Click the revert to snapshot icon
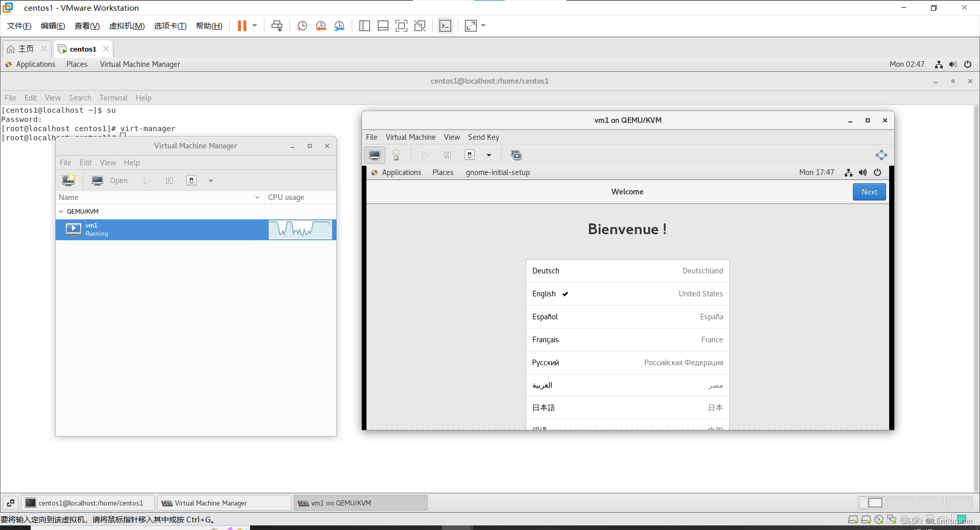Viewport: 980px width, 530px height. 321,26
